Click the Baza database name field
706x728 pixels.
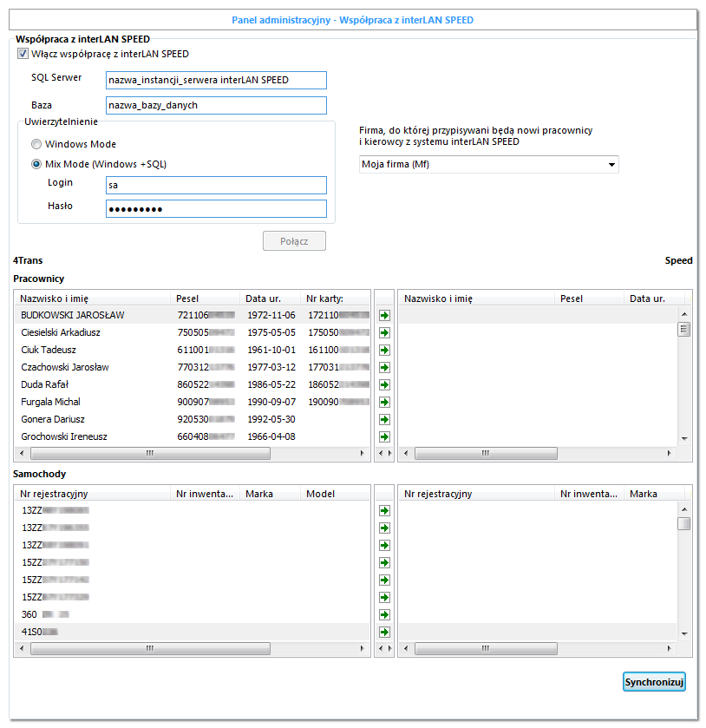(x=216, y=105)
